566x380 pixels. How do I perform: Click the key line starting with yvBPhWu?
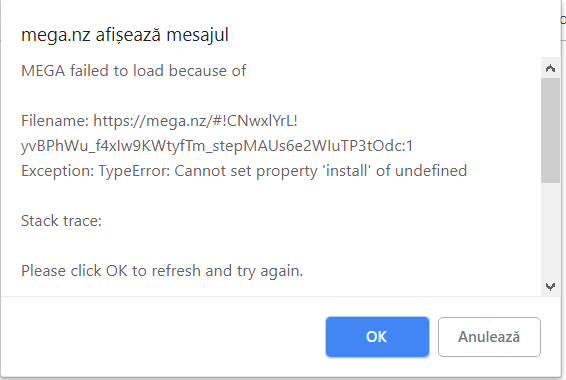pos(217,146)
